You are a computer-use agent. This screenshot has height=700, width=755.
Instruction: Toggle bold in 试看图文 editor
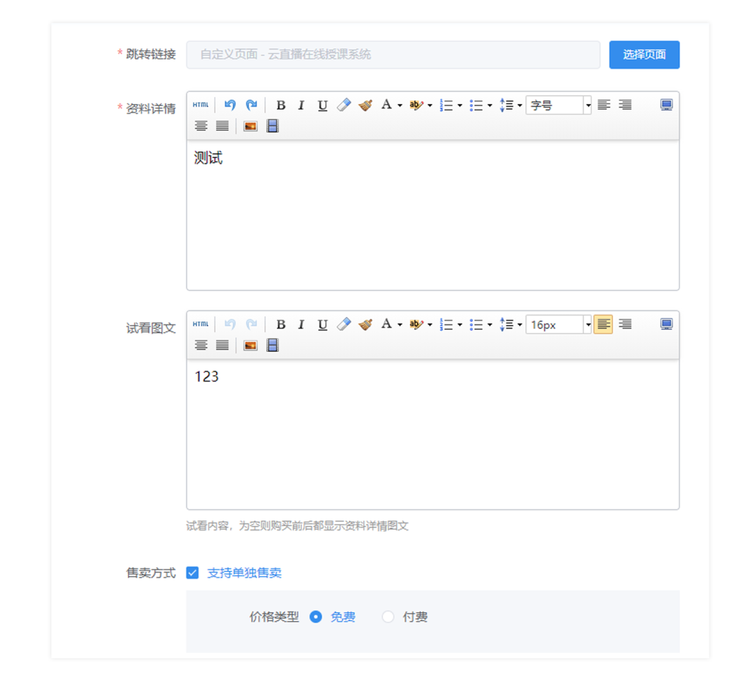[x=281, y=324]
